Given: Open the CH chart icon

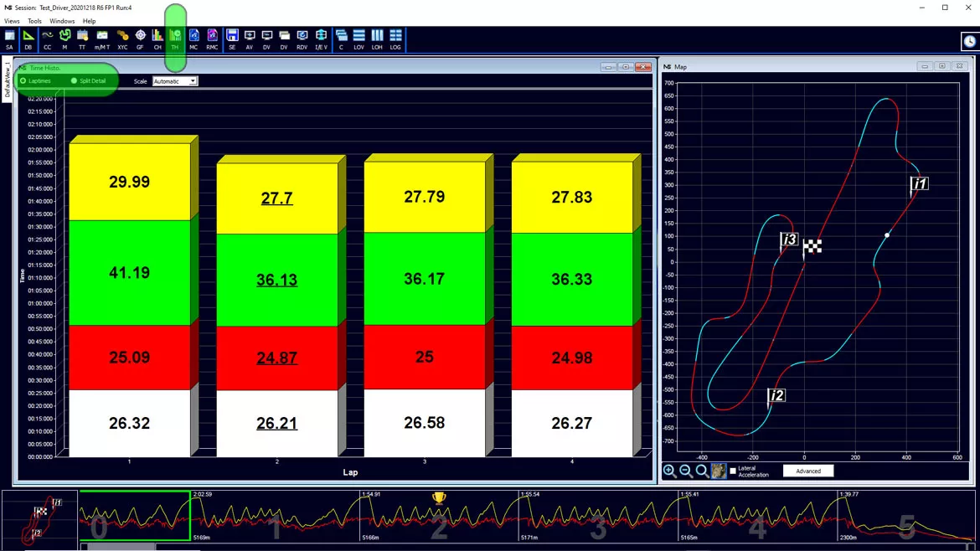Looking at the screenshot, I should [x=157, y=39].
